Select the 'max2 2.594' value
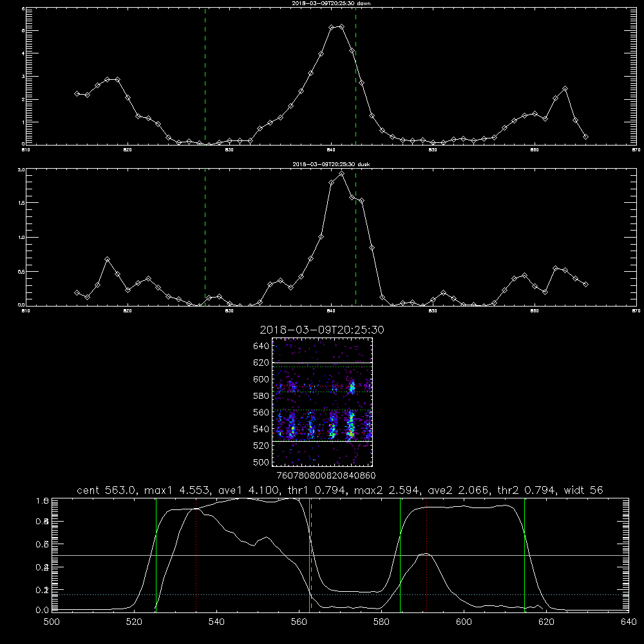Viewport: 644px width, 644px height. coord(387,490)
